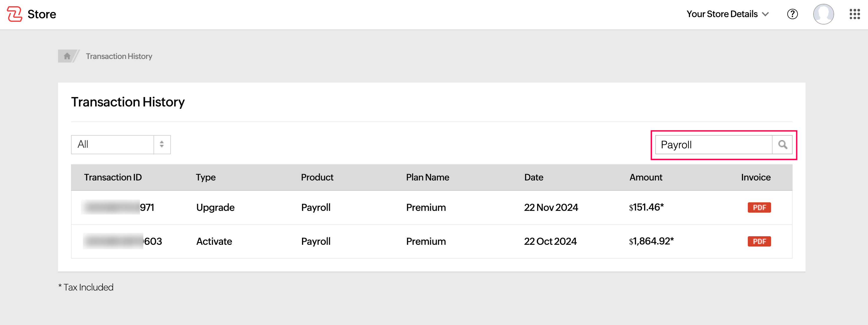Image resolution: width=868 pixels, height=325 pixels.
Task: Click the profile avatar icon
Action: [x=824, y=14]
